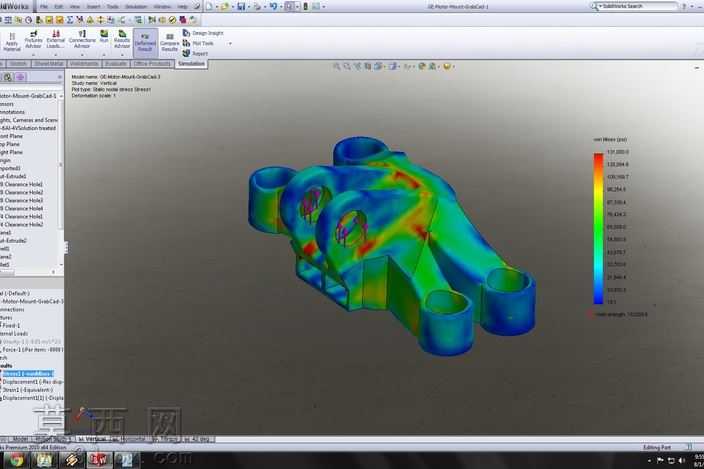The width and height of the screenshot is (704, 469).
Task: Click the Design Insight button
Action: (x=203, y=33)
